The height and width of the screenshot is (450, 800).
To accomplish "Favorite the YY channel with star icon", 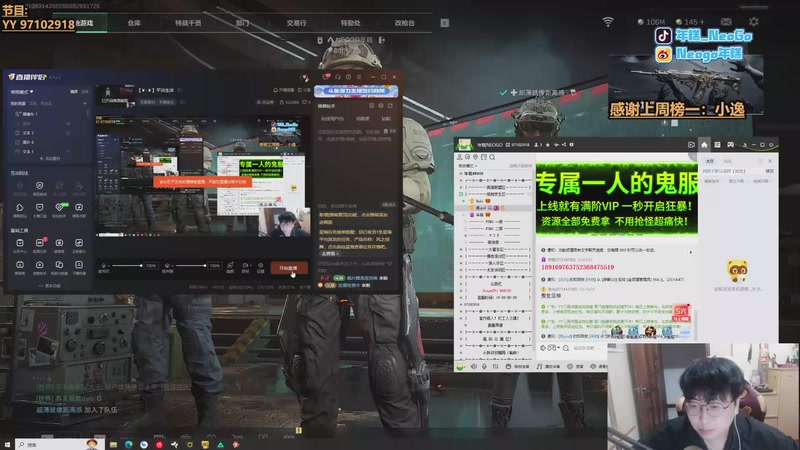I will [548, 145].
